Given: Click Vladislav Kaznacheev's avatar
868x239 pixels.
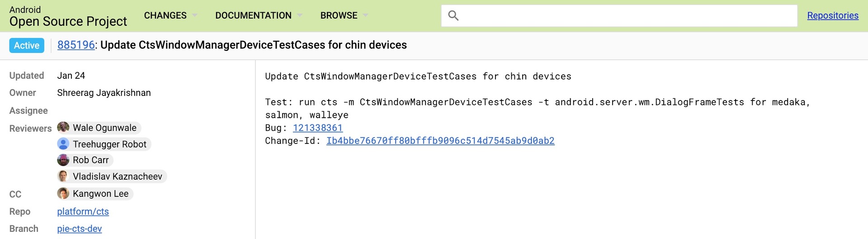Looking at the screenshot, I should click(x=63, y=176).
